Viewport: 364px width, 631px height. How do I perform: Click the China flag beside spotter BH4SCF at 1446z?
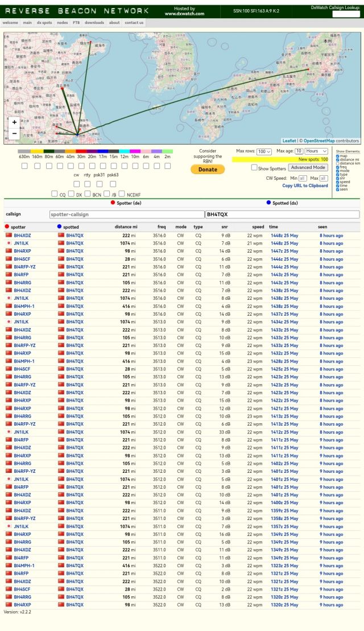tap(9, 259)
